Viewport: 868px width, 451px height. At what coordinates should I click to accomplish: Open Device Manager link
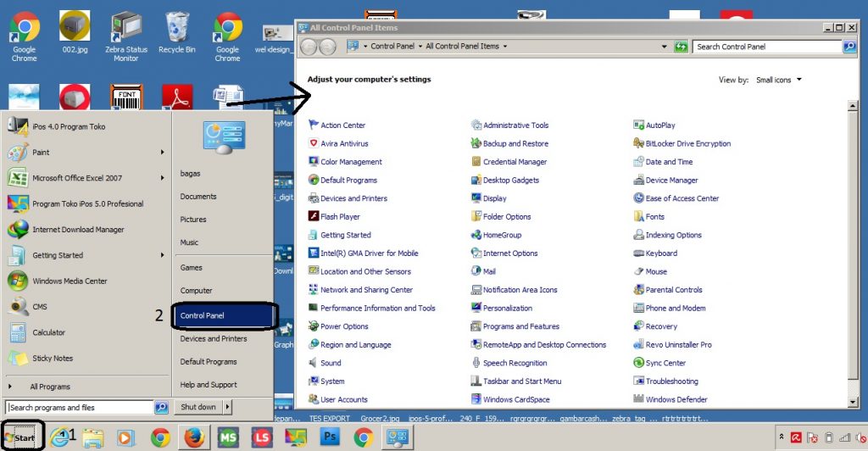[671, 180]
